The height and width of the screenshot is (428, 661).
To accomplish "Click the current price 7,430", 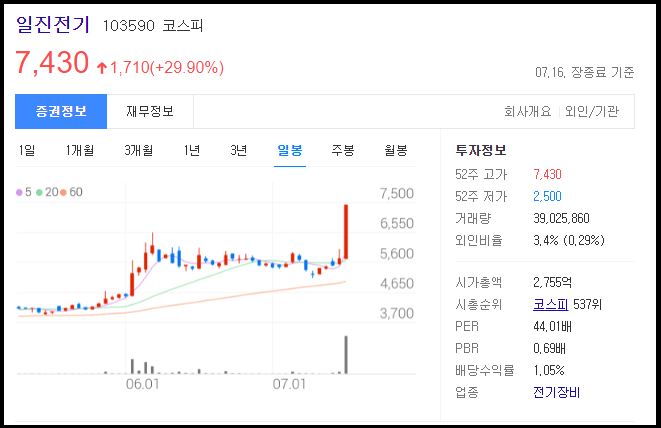I will coord(52,63).
